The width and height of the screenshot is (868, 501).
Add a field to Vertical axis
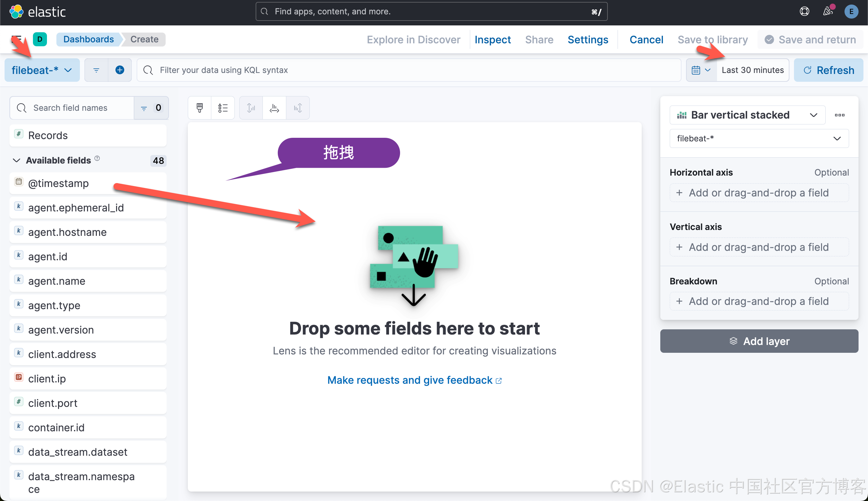click(x=759, y=247)
